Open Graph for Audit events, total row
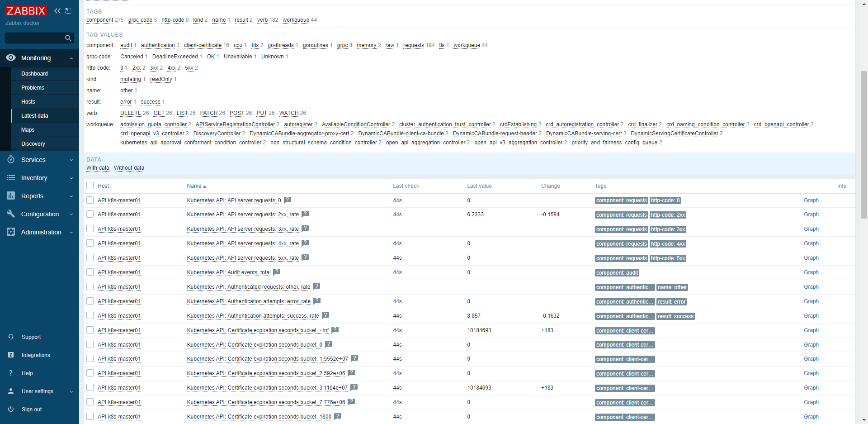The width and height of the screenshot is (868, 424). (811, 272)
